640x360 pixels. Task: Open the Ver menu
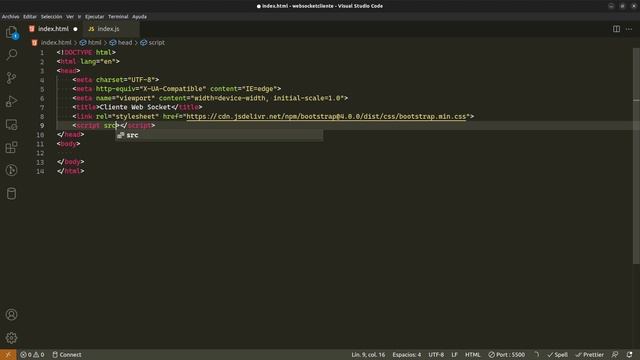point(70,17)
